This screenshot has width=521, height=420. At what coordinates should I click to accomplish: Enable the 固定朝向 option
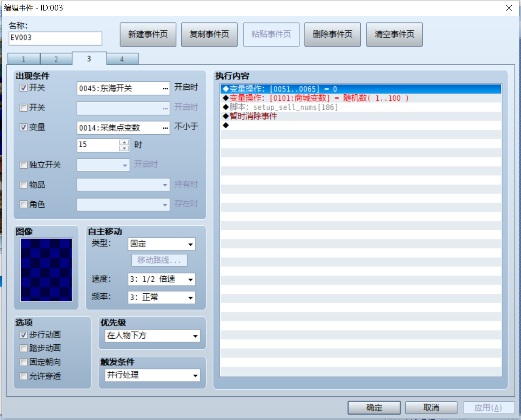point(23,362)
